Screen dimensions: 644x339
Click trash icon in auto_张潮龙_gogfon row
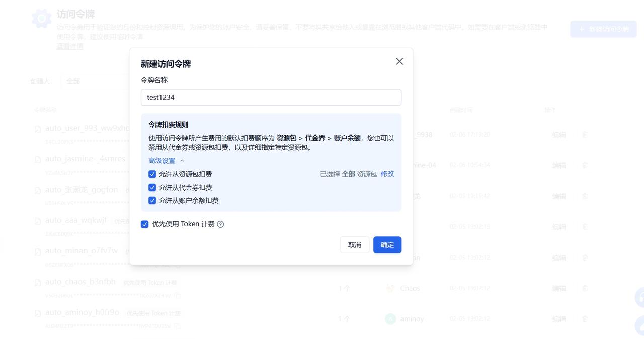585,196
